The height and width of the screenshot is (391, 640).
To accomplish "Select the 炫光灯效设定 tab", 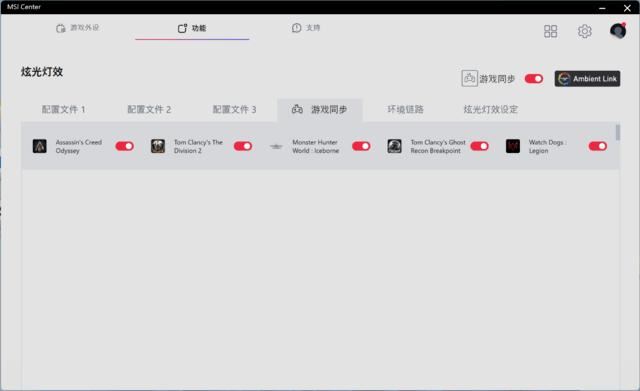I will [491, 109].
